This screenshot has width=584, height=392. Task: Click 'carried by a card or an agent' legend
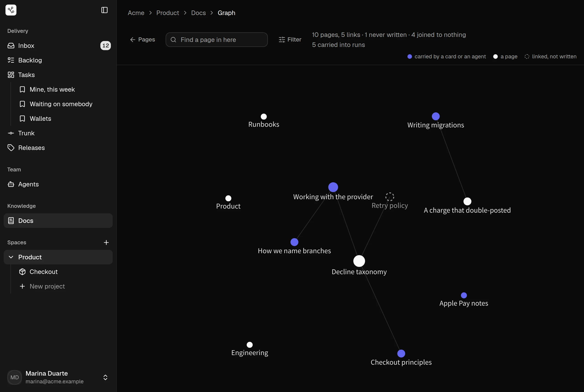(447, 57)
